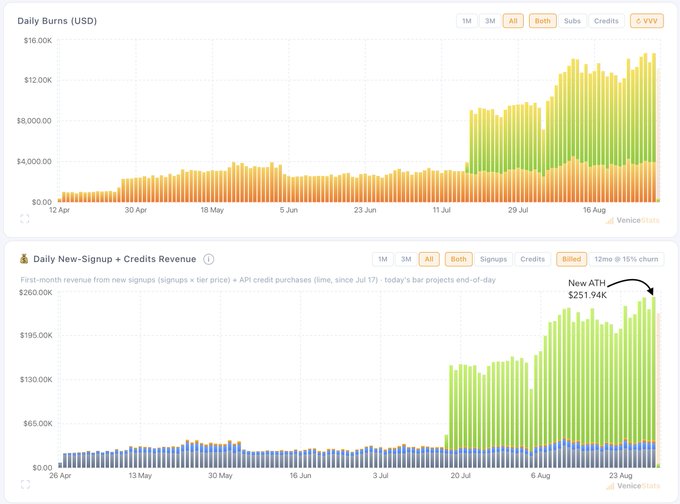Viewport: 680px width, 504px height.
Task: Click the First-month revenue description text
Action: tap(258, 280)
